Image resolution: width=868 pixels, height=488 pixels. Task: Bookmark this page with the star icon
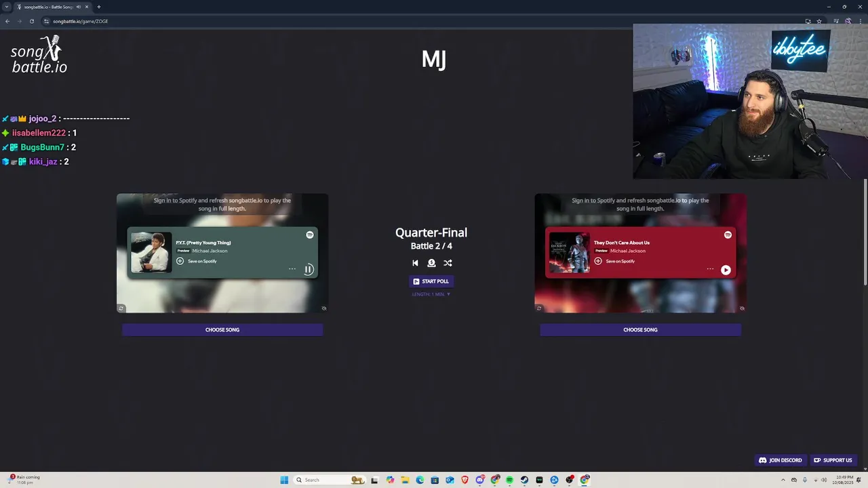coord(819,21)
